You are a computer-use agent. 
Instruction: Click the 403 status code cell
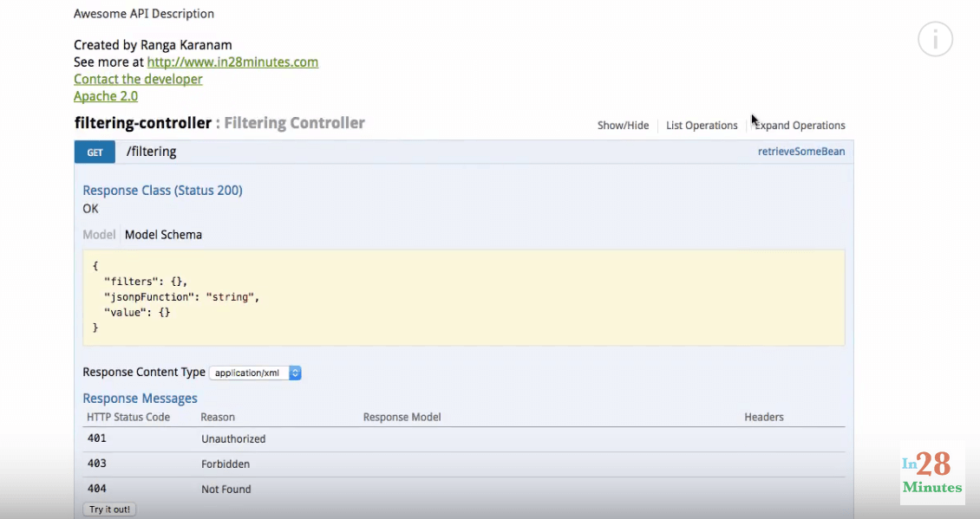click(x=97, y=464)
